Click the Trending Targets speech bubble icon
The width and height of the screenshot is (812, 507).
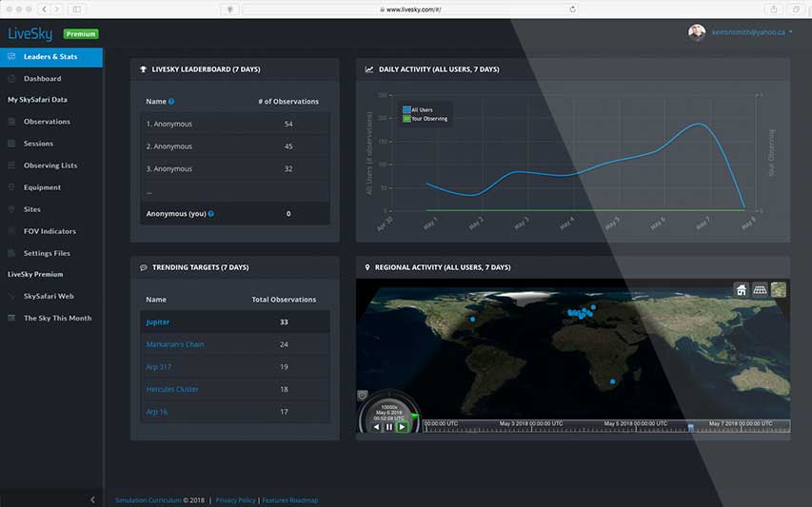coord(144,267)
